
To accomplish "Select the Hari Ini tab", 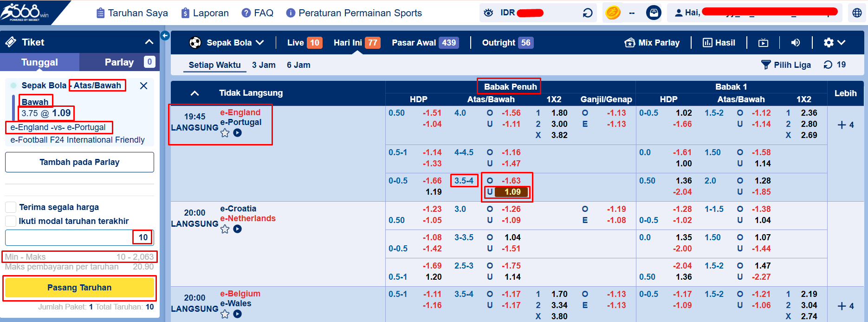I will click(x=357, y=43).
